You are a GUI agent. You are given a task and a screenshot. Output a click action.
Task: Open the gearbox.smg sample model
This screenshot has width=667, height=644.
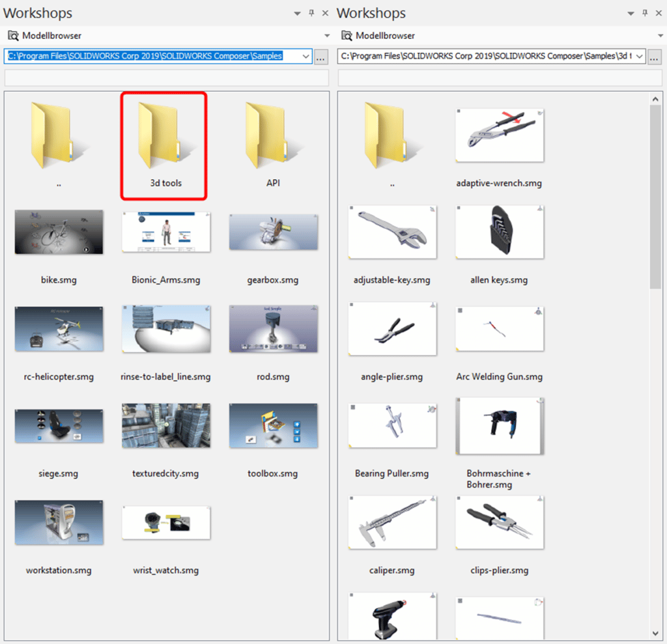273,231
